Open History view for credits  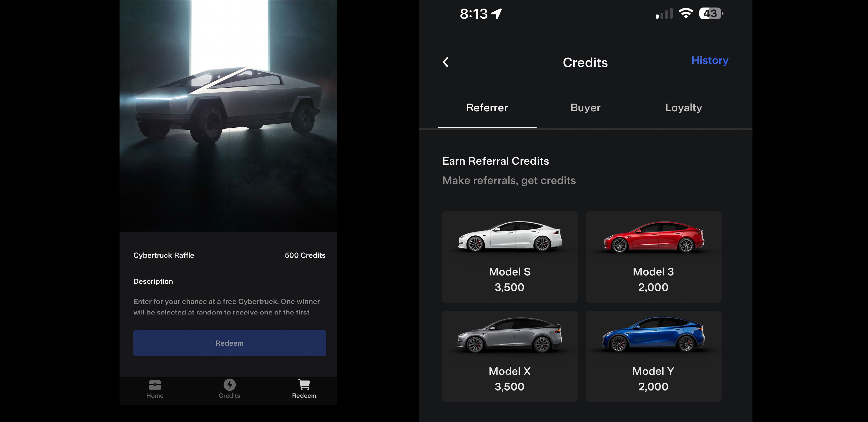click(710, 60)
